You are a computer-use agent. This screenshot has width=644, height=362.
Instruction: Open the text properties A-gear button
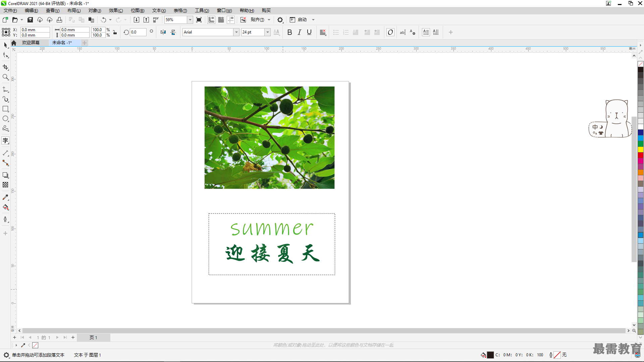(x=412, y=32)
